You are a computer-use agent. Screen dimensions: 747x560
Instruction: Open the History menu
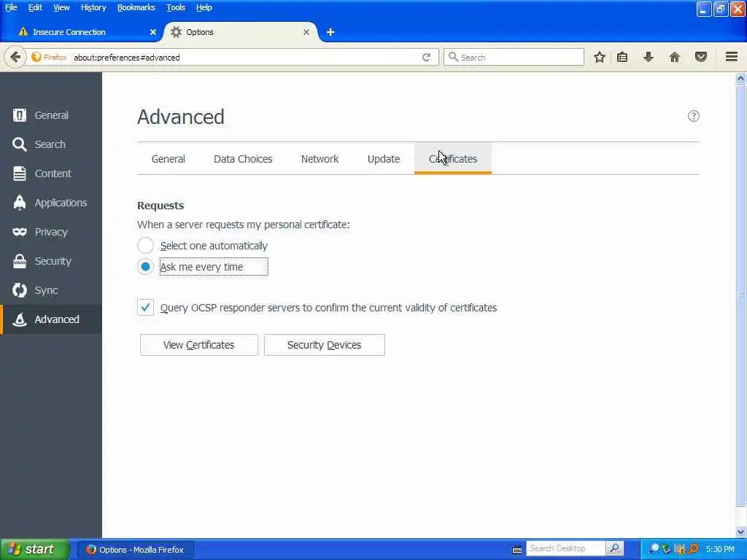pyautogui.click(x=93, y=7)
